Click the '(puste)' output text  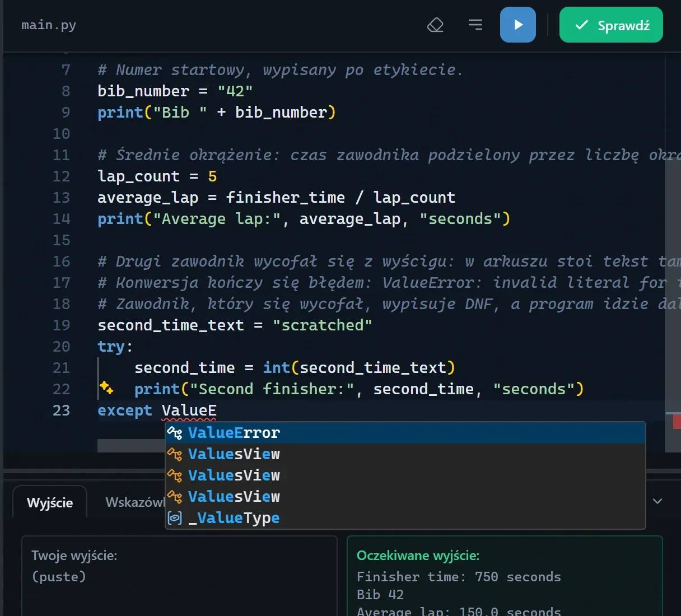pyautogui.click(x=59, y=577)
